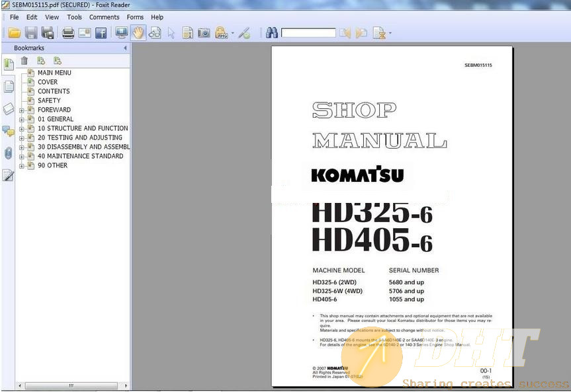
Task: Click the second add-bookmark icon in Bookmarks bar
Action: pyautogui.click(x=57, y=61)
